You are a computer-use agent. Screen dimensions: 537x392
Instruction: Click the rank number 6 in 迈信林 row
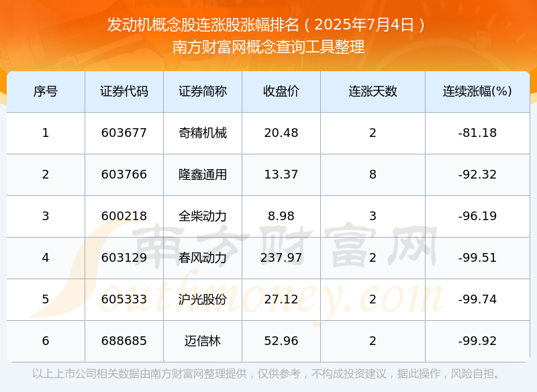pyautogui.click(x=46, y=341)
